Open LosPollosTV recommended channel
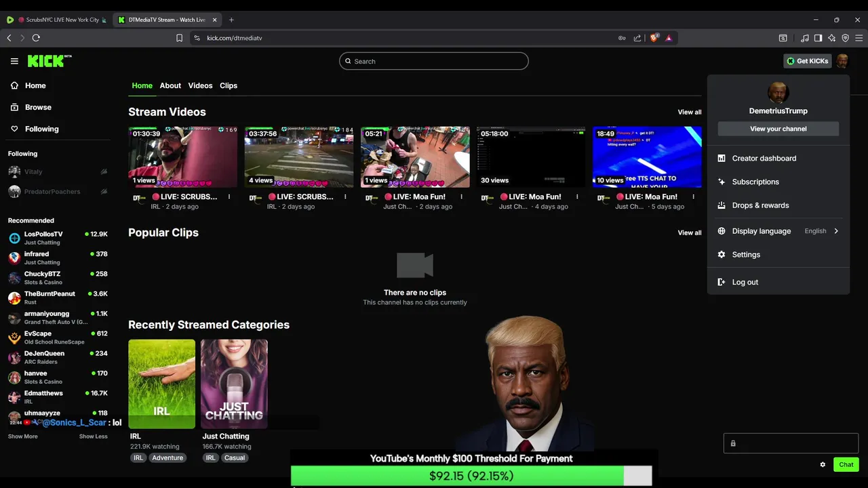 [x=58, y=238]
